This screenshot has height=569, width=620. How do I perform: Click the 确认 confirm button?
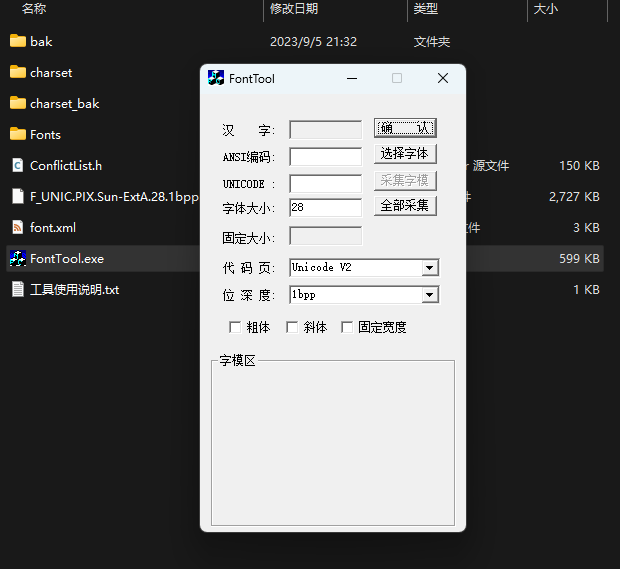405,128
